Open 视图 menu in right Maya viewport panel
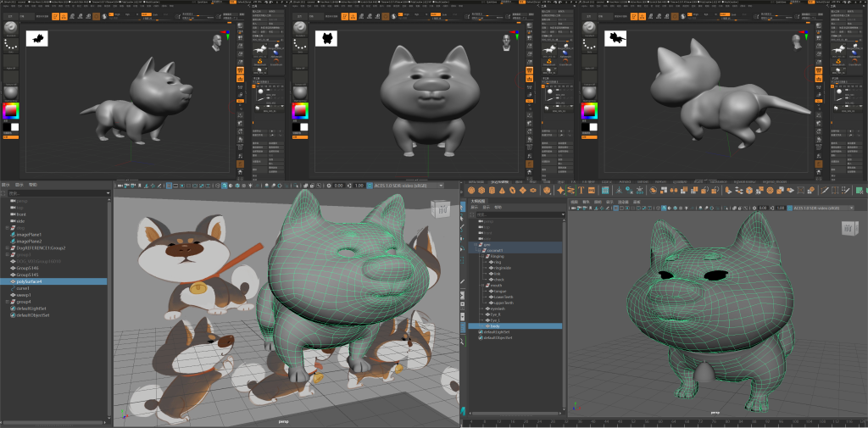The height and width of the screenshot is (428, 868). (574, 202)
